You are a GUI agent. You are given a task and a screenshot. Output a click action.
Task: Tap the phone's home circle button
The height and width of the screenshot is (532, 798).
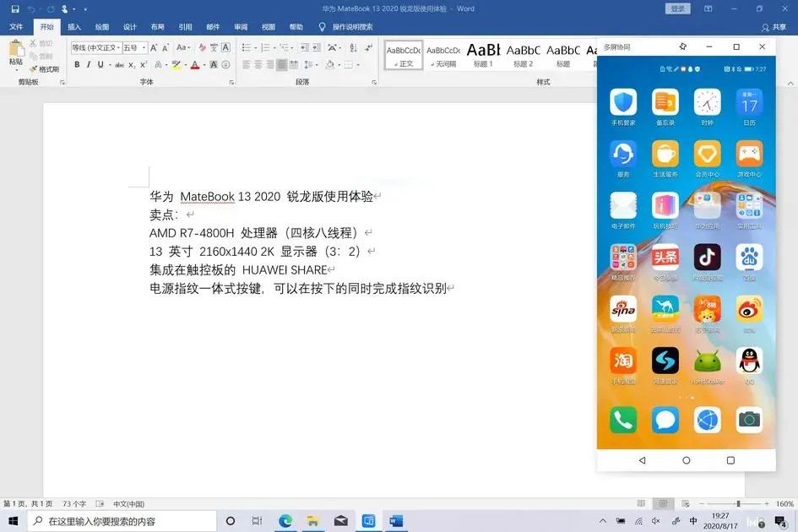pyautogui.click(x=686, y=460)
